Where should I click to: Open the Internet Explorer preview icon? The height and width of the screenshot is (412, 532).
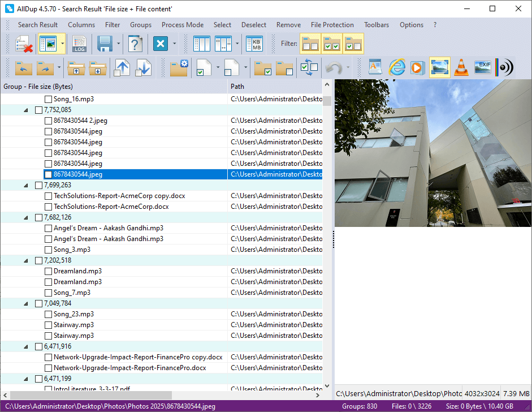(x=397, y=67)
